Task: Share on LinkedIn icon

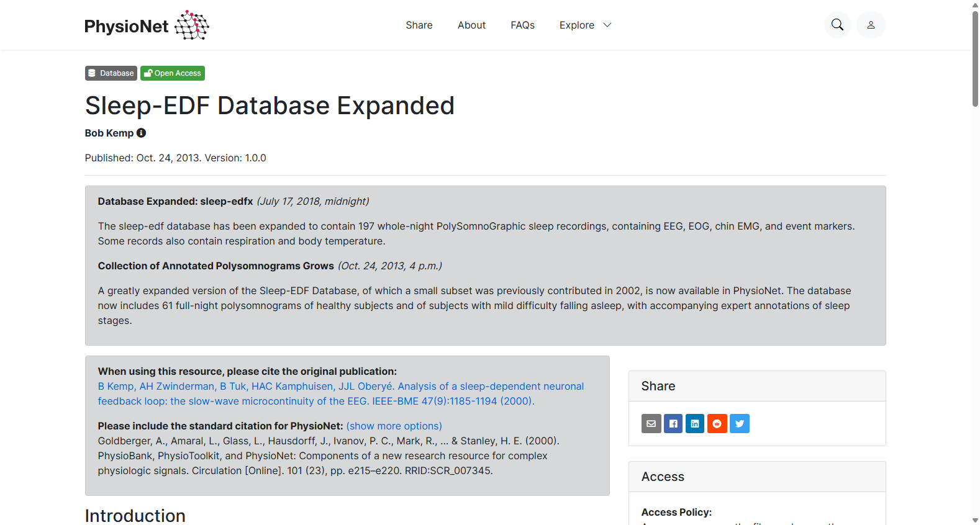Action: [x=695, y=423]
